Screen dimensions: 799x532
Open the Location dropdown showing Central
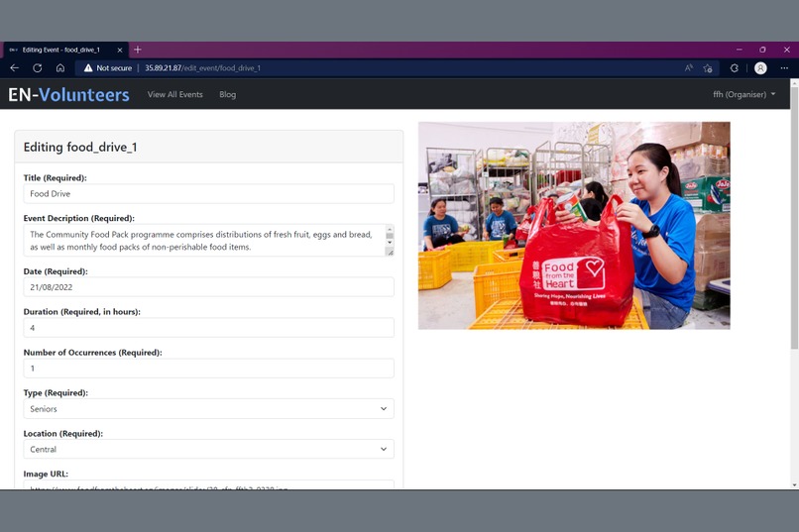tap(208, 449)
